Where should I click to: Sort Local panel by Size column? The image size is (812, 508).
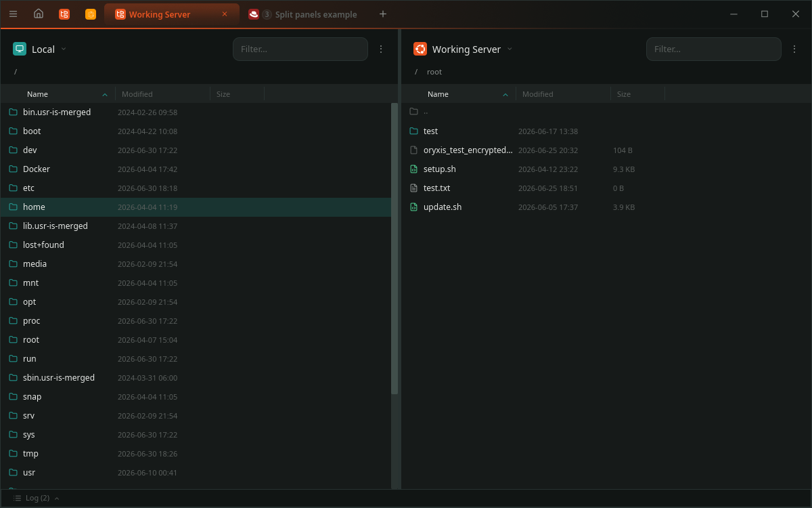(x=238, y=94)
